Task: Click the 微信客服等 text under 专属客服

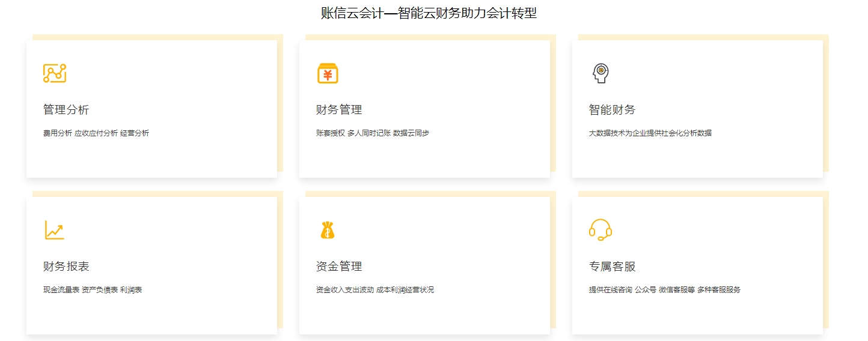Action: tap(677, 290)
